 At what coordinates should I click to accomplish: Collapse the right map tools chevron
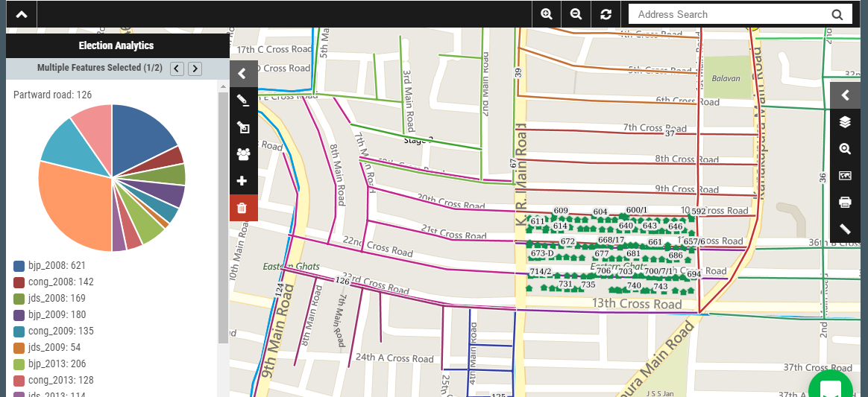845,95
